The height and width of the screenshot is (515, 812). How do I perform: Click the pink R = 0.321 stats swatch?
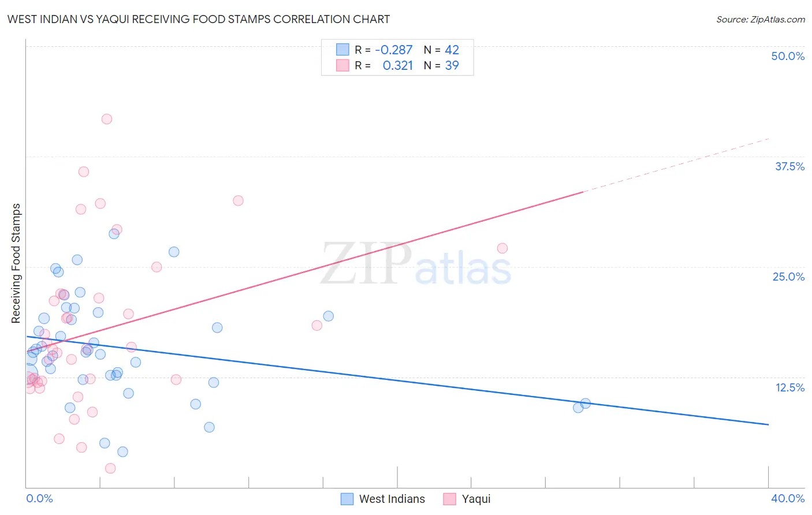tap(342, 65)
